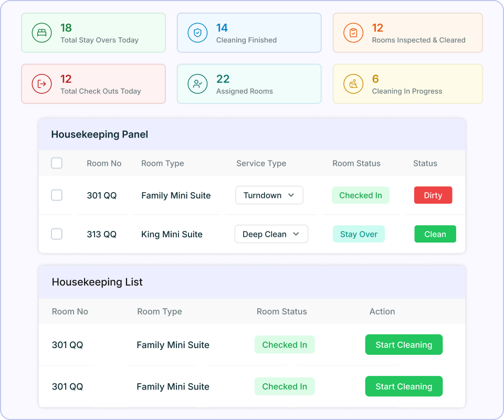Click the Action column header
Image resolution: width=504 pixels, height=420 pixels.
point(382,311)
